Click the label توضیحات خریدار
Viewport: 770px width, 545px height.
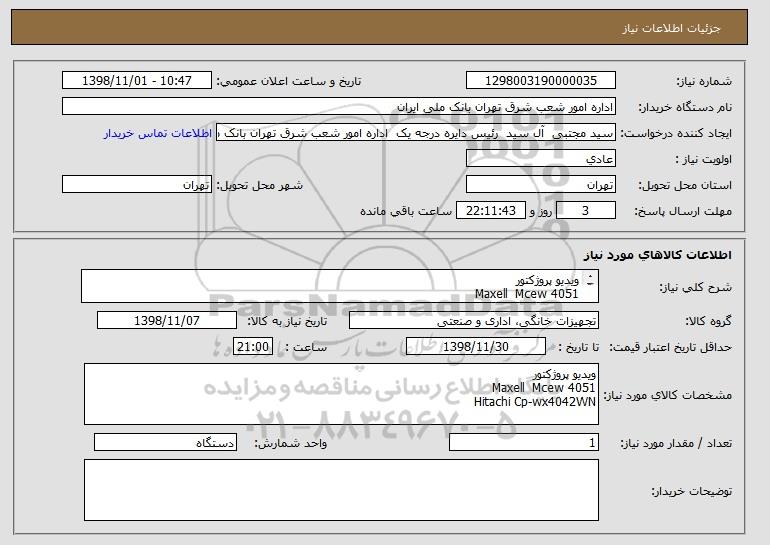point(691,491)
